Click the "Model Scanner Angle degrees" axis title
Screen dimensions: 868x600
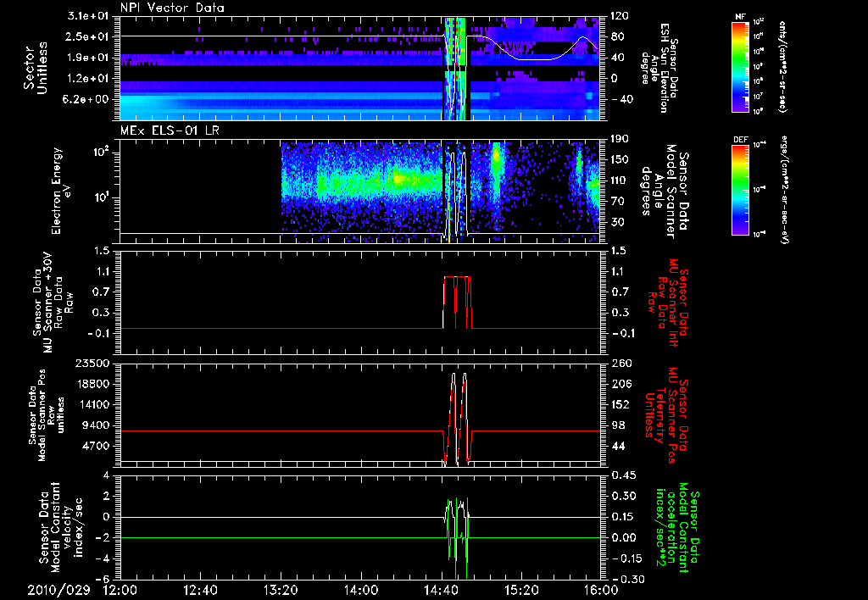tap(665, 191)
